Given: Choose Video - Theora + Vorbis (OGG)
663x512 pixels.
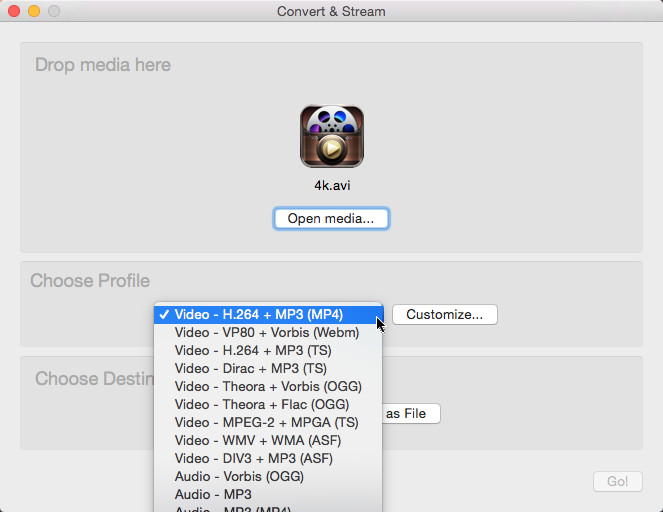Looking at the screenshot, I should pos(268,386).
